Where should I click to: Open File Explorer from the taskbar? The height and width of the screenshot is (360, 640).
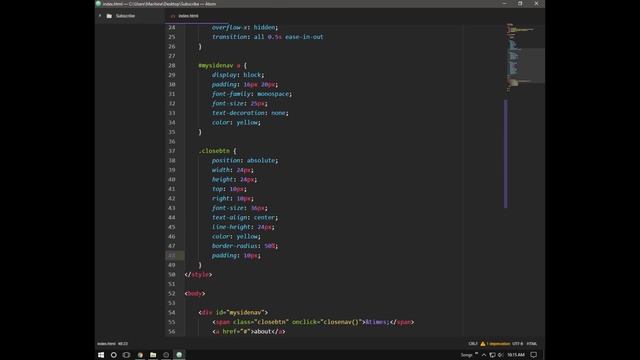tap(153, 355)
